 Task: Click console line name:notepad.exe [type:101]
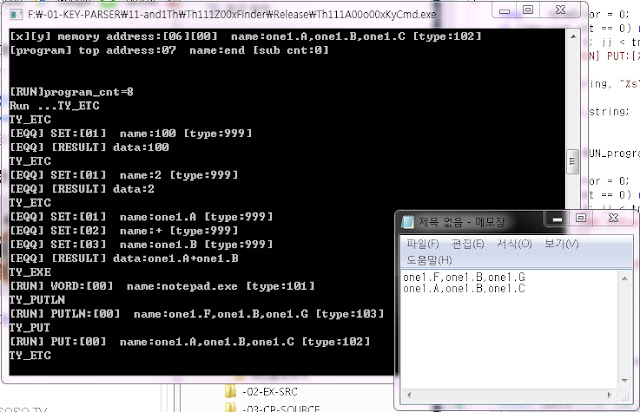[x=221, y=286]
